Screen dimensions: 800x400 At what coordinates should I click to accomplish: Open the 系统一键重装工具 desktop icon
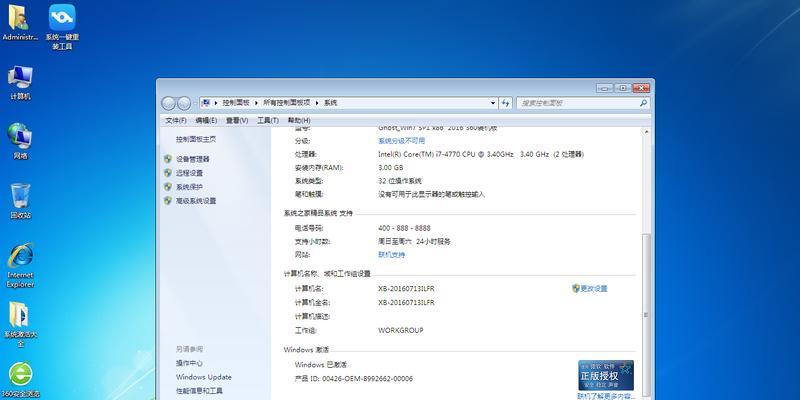click(62, 27)
